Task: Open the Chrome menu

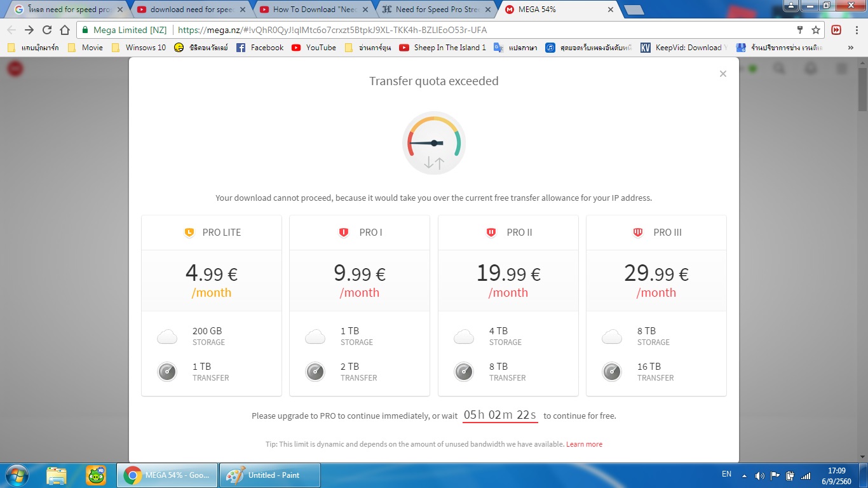Action: (x=855, y=30)
